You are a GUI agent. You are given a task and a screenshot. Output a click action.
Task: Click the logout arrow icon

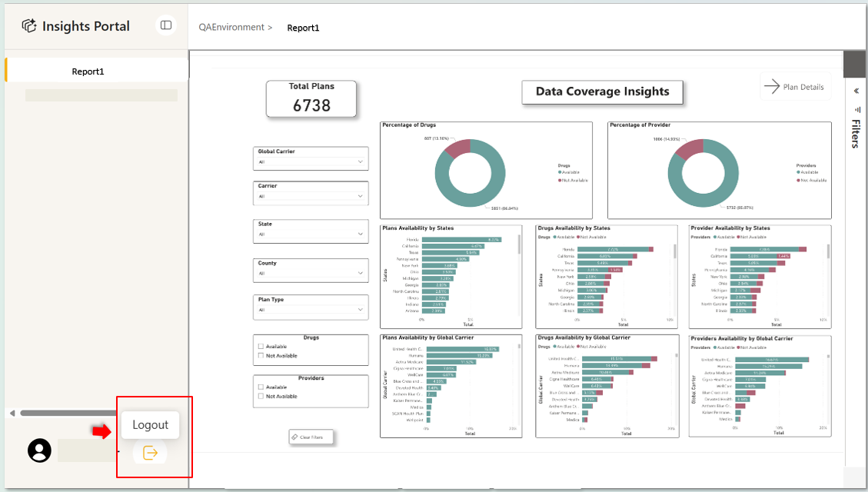(151, 453)
